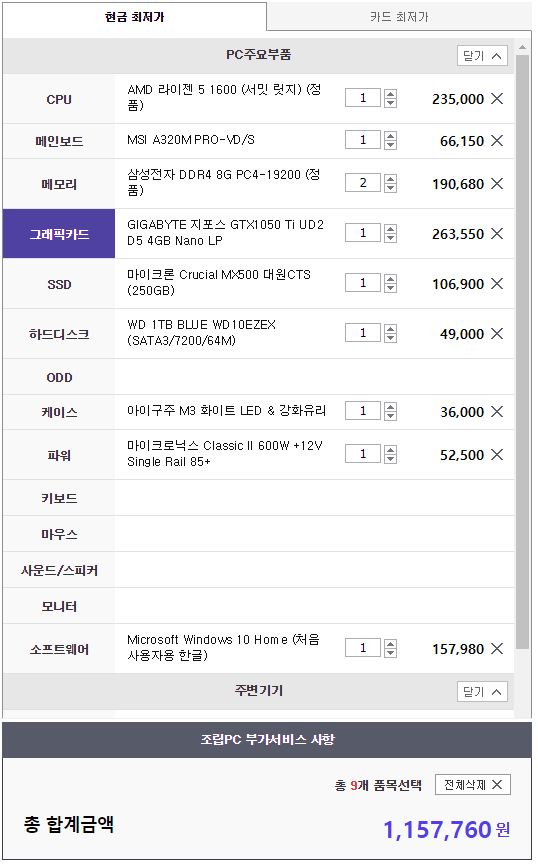Delete the MSI A320M mainboard row

click(498, 141)
